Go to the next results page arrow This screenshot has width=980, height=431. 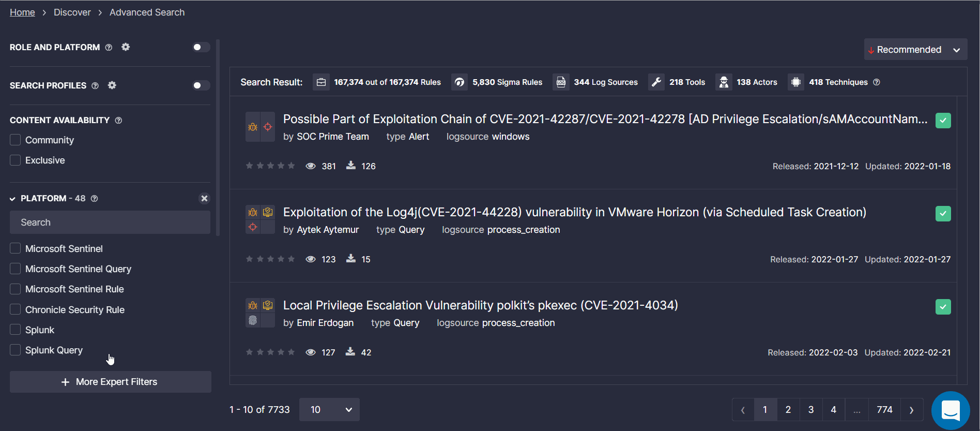click(x=912, y=410)
